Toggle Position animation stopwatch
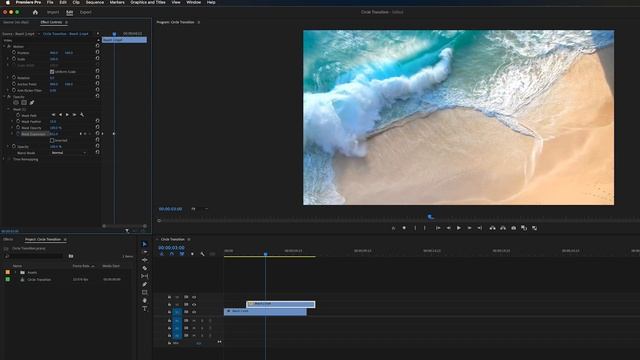Screen dimensions: 640x360 coord(14,53)
